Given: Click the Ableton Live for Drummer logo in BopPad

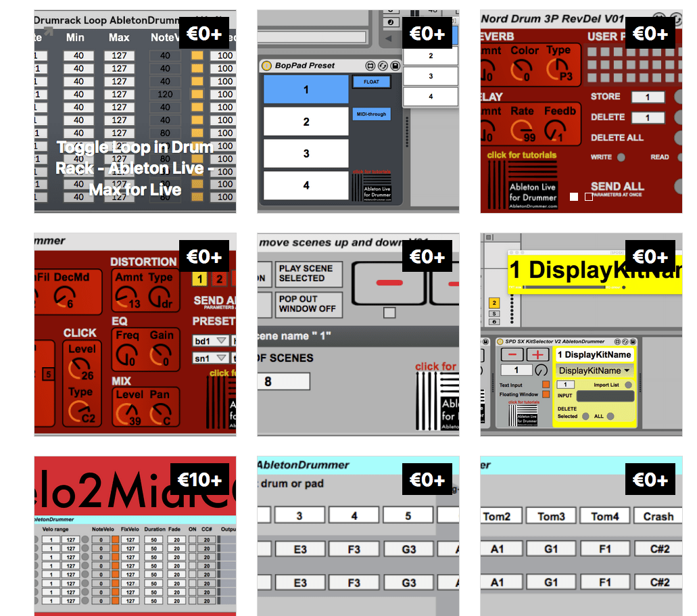Looking at the screenshot, I should tap(372, 187).
